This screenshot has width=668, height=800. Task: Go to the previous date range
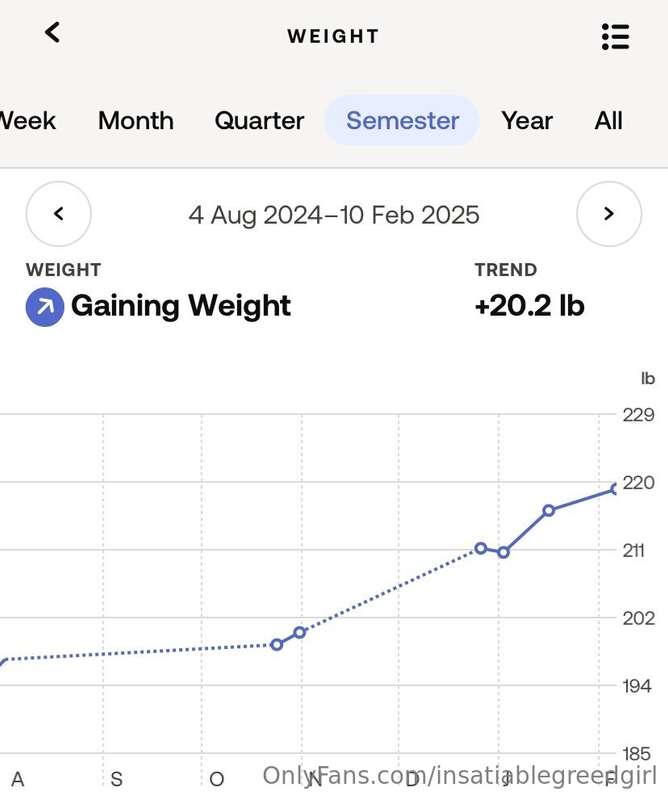(59, 213)
